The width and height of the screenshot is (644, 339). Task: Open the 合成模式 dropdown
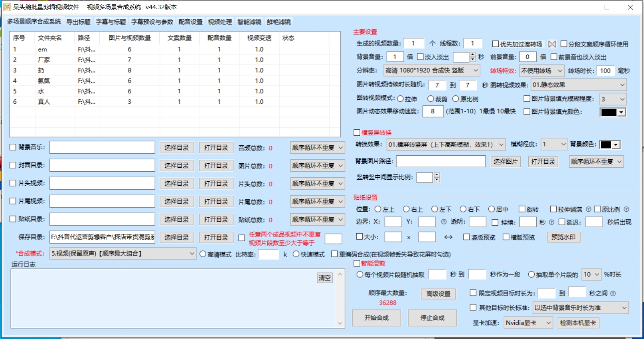(123, 254)
